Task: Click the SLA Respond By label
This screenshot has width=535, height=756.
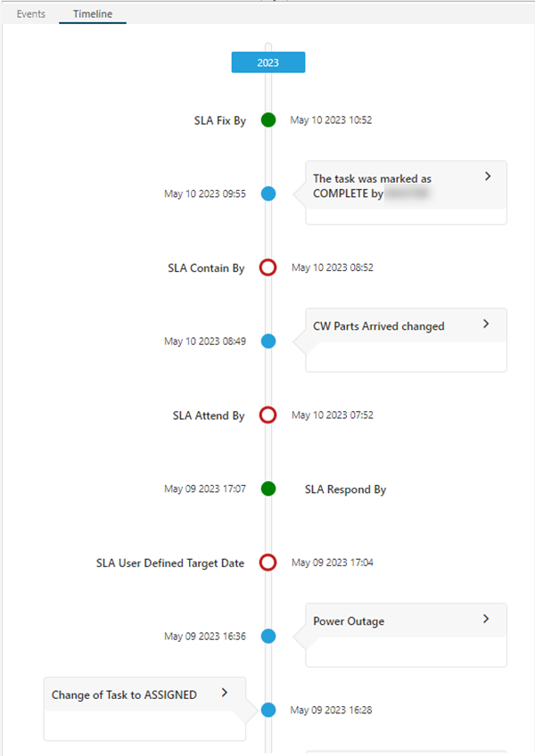Action: [345, 489]
